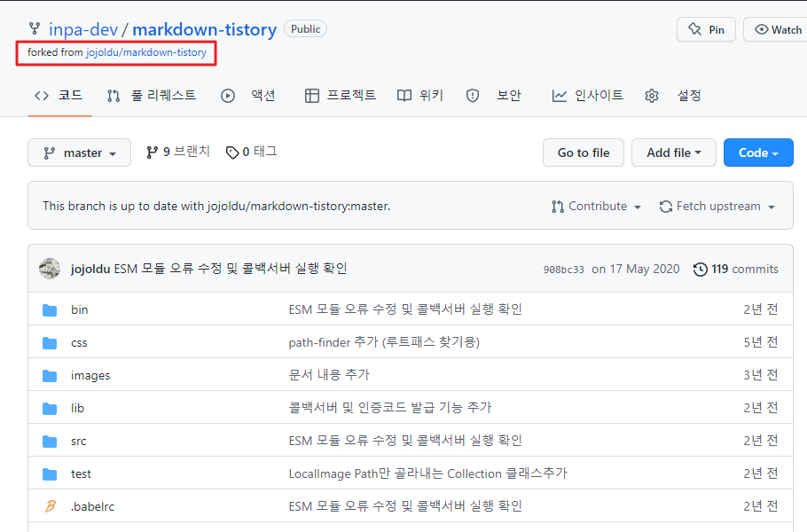807x532 pixels.
Task: Open the 설정 tab
Action: pos(673,96)
